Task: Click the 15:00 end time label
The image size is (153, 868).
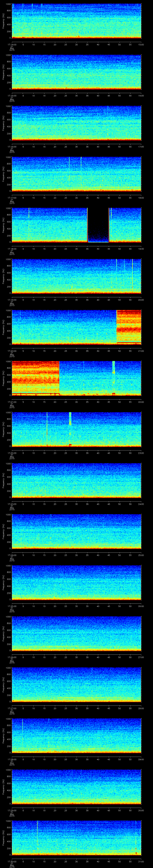Action: [141, 44]
